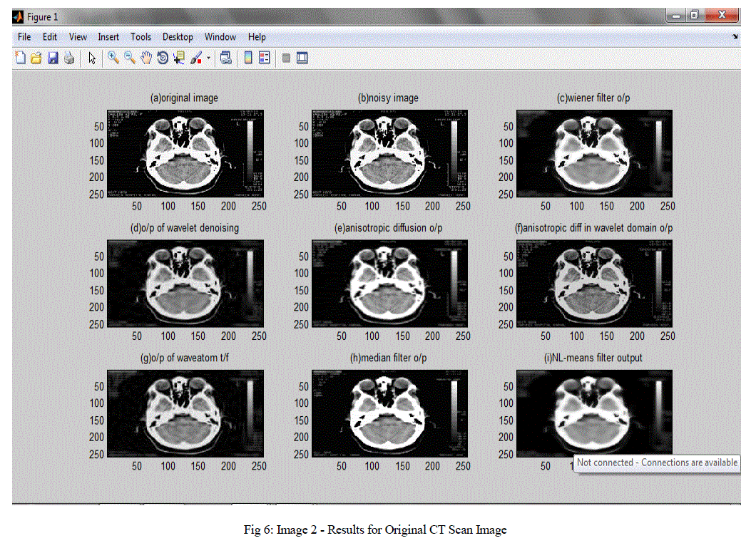Viewport: 756px width, 548px height.
Task: Click the Link Plot icon
Action: pyautogui.click(x=226, y=58)
